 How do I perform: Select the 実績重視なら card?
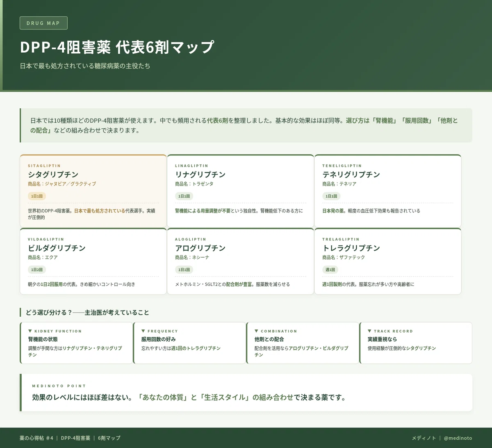tap(416, 343)
